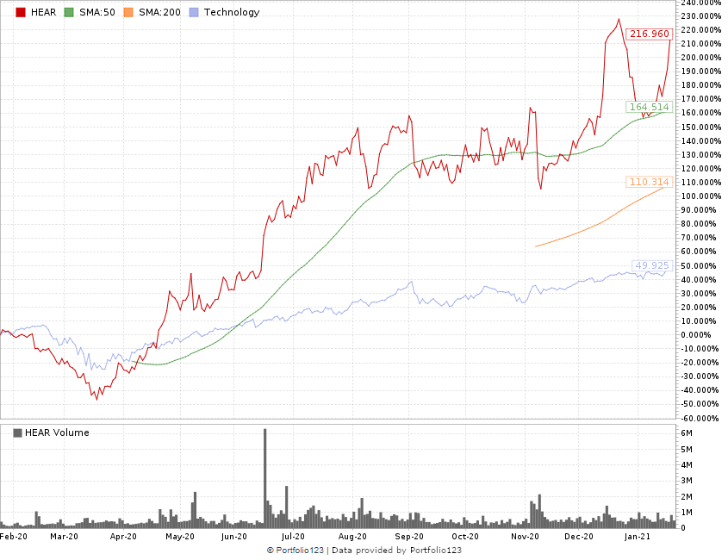Click the 216.960 HEAR value tag

click(649, 34)
